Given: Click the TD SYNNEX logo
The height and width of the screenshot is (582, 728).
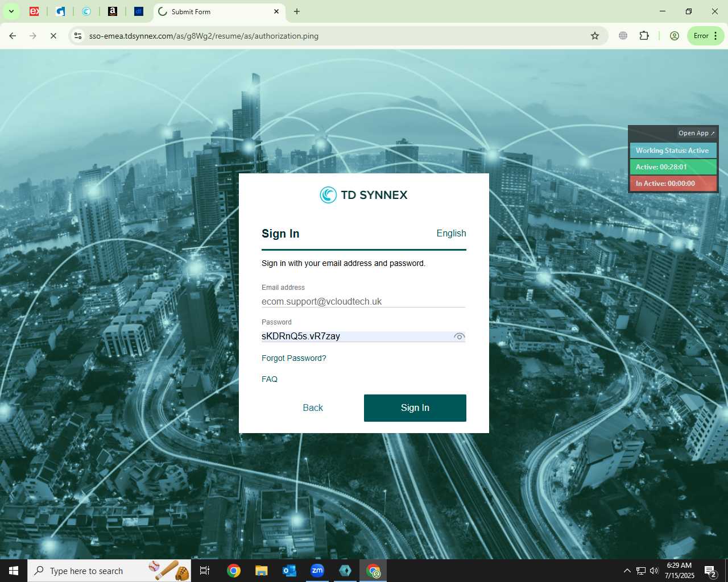Looking at the screenshot, I should click(364, 195).
